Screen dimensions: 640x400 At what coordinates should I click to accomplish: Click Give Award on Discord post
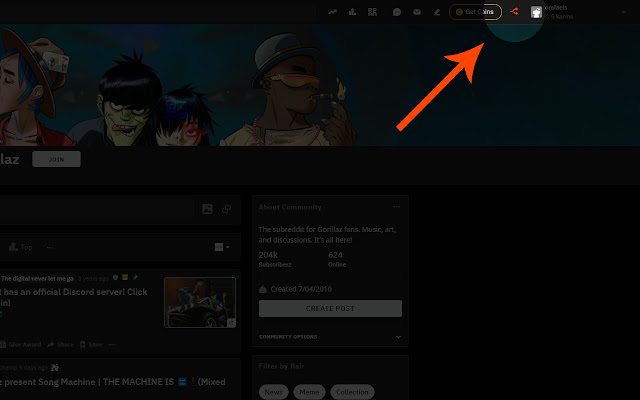(x=21, y=344)
